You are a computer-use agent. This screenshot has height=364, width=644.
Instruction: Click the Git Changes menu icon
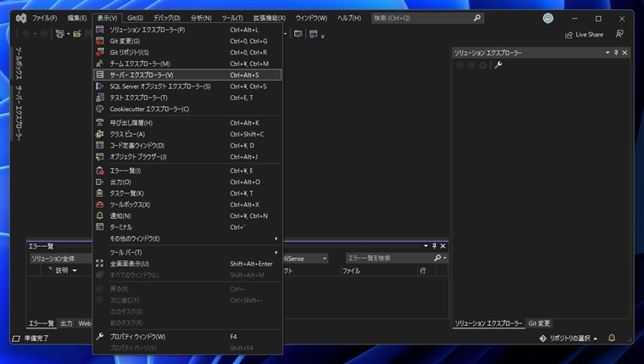coord(100,41)
